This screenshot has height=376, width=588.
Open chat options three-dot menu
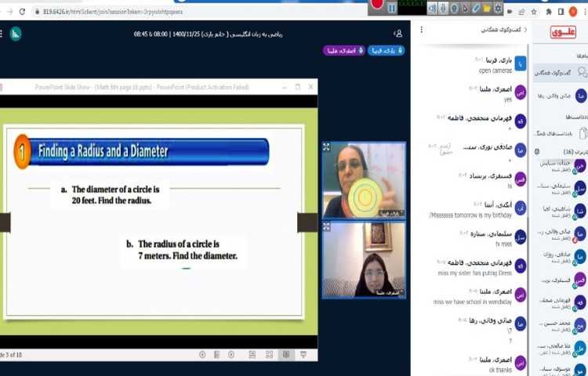click(423, 30)
